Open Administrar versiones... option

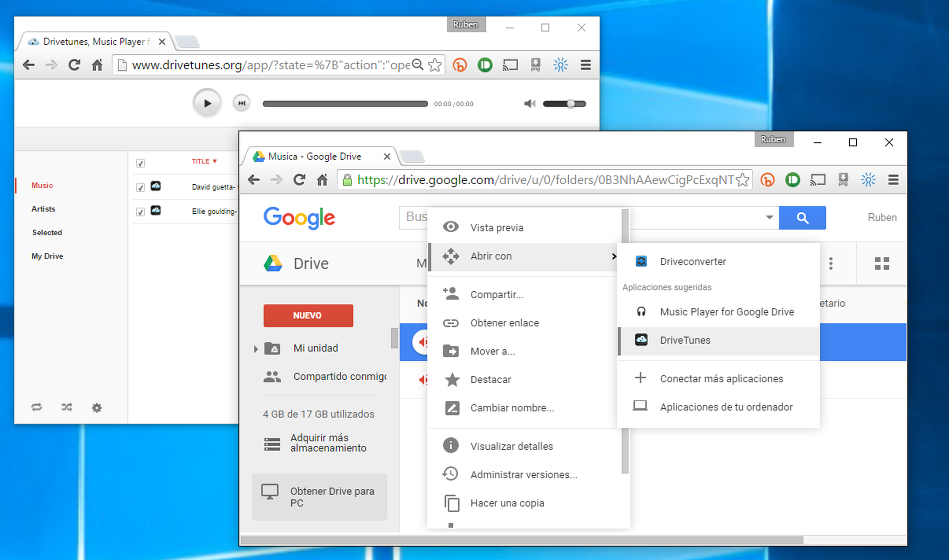524,474
